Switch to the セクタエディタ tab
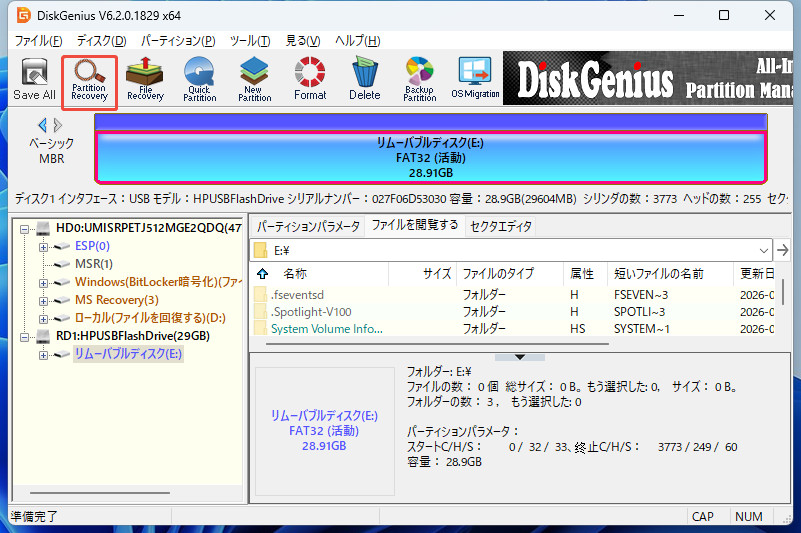The height and width of the screenshot is (533, 801). tap(501, 226)
